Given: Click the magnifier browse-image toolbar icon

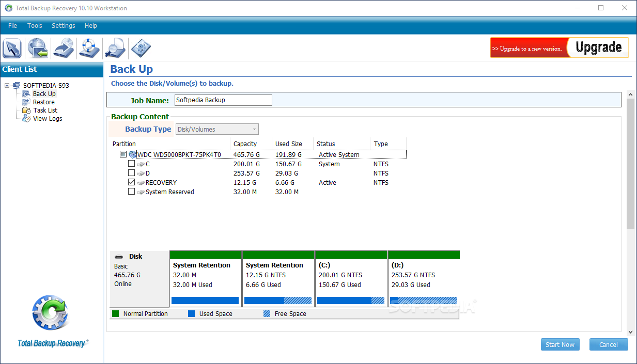Looking at the screenshot, I should point(115,48).
